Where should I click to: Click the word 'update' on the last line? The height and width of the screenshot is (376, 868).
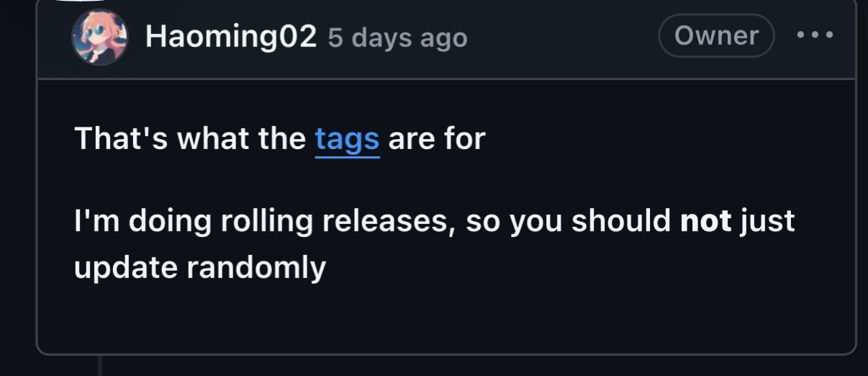pos(126,269)
